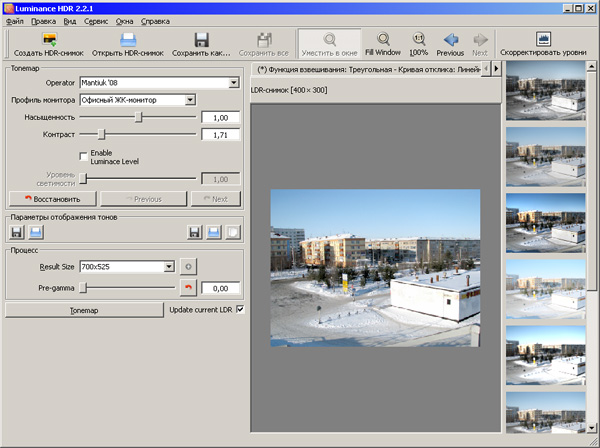Open Result Size dropdown showing 700x525

128,267
